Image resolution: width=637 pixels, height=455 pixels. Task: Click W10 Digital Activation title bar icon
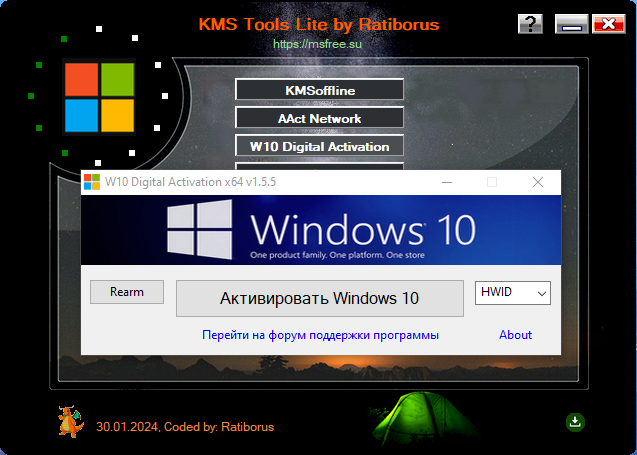(x=92, y=182)
